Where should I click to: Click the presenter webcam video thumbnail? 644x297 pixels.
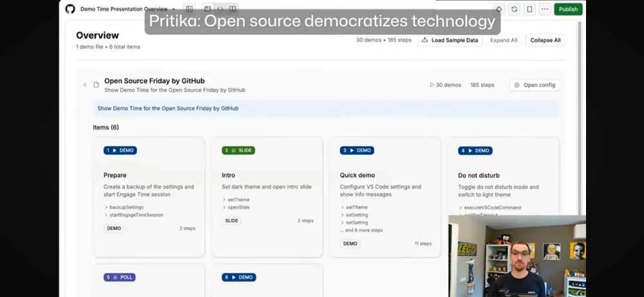(x=517, y=256)
